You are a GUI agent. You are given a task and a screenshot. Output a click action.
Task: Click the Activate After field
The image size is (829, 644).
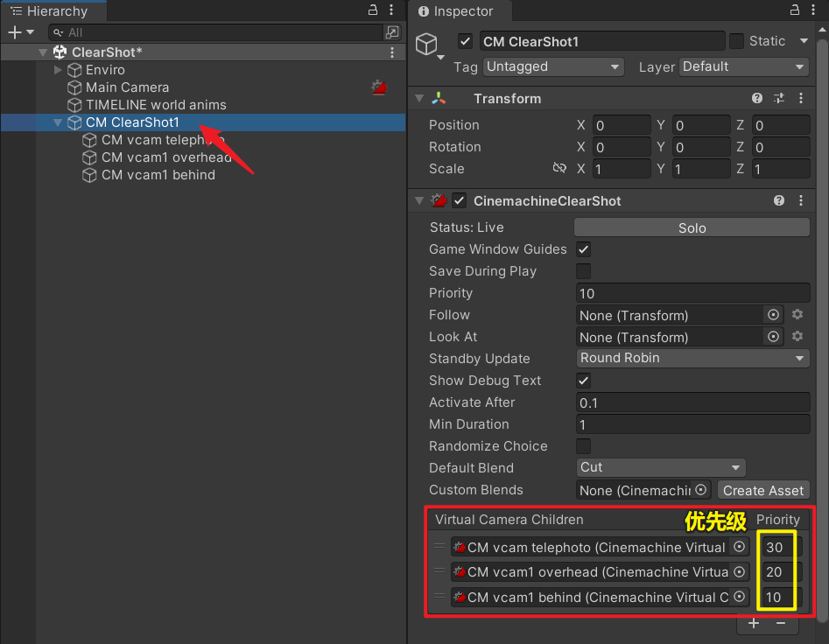[692, 402]
